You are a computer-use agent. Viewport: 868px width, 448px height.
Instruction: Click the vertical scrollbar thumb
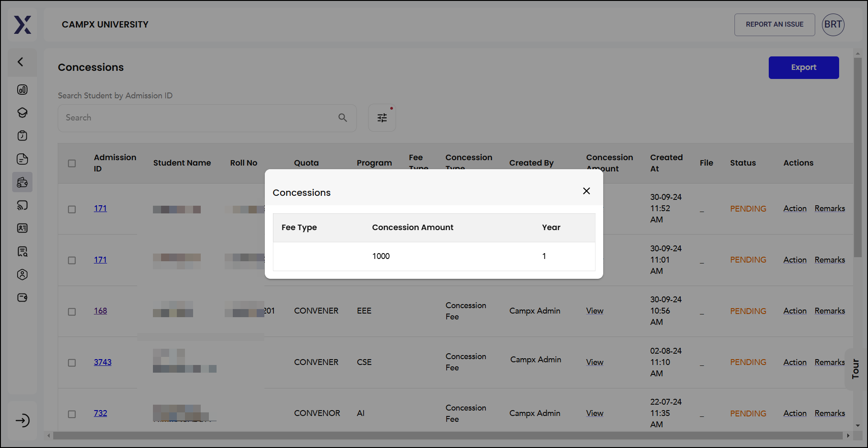click(858, 157)
